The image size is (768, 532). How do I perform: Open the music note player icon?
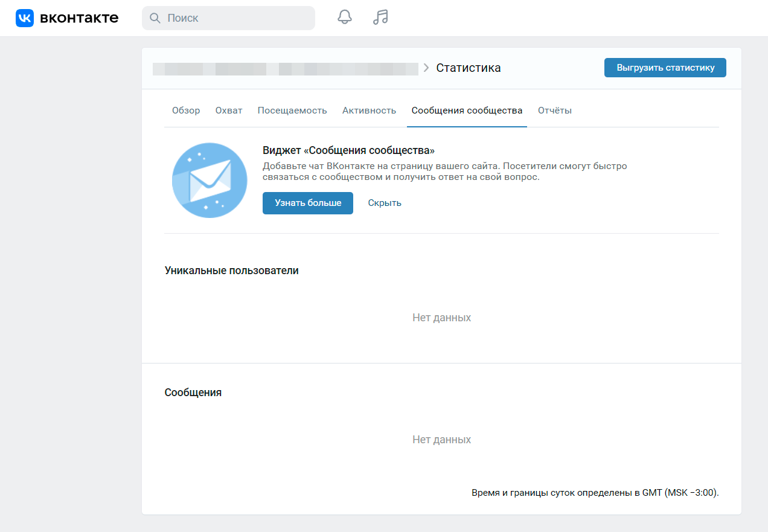380,18
